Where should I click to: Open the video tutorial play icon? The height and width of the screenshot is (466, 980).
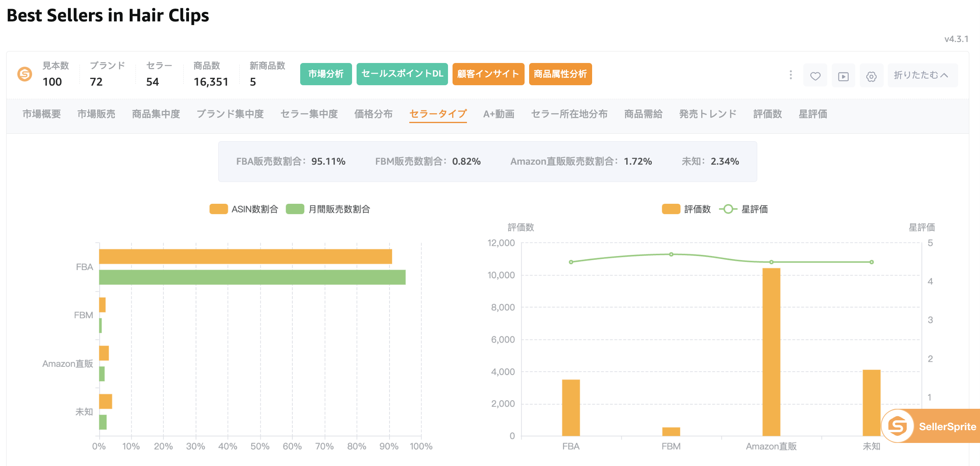(843, 76)
